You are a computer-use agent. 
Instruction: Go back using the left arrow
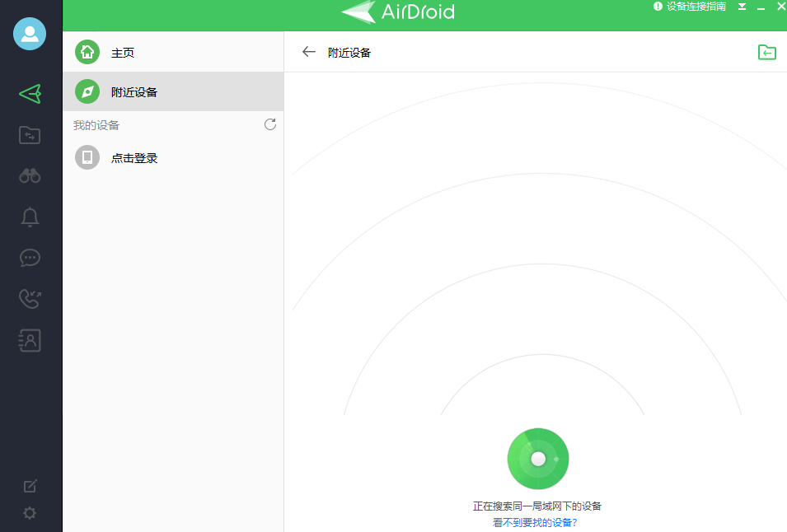click(x=309, y=52)
